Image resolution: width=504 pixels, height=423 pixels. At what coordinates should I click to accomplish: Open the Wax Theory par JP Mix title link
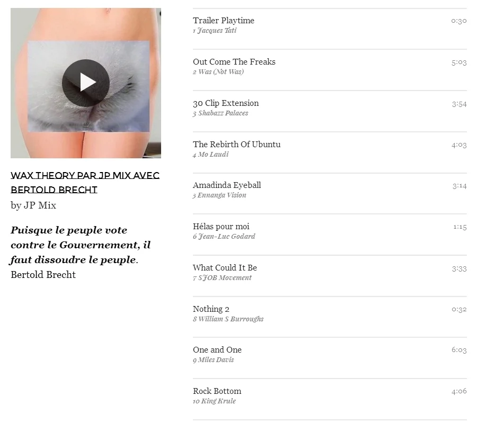(85, 183)
